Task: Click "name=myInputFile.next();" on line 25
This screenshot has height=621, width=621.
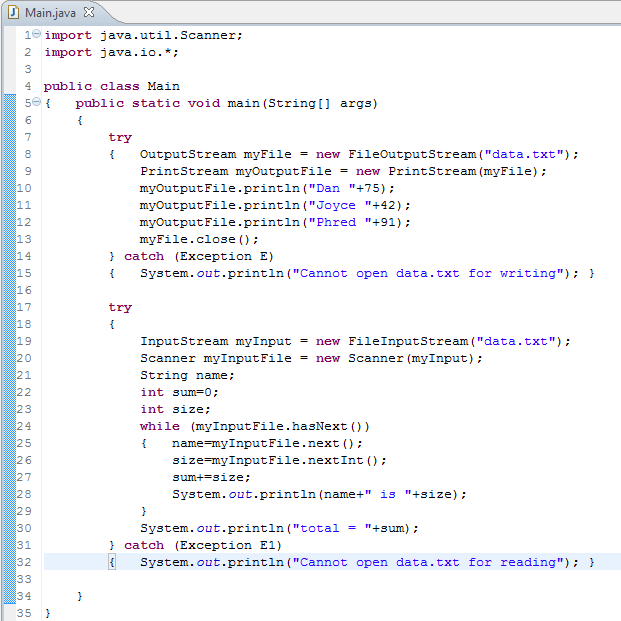Action: pyautogui.click(x=267, y=443)
